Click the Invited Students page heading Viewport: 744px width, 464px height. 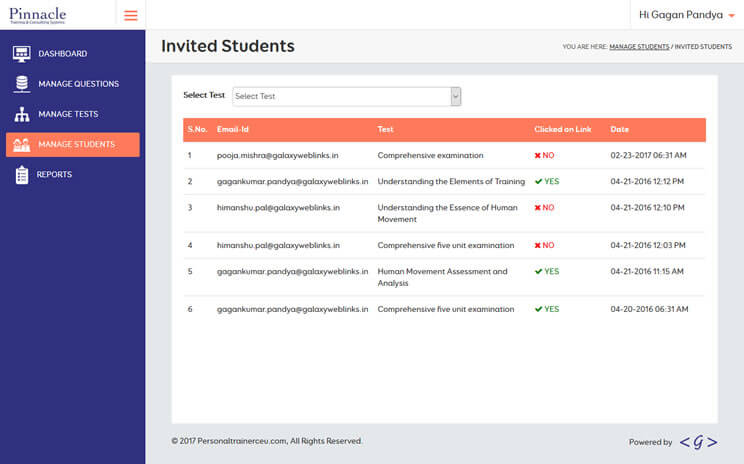(x=228, y=46)
